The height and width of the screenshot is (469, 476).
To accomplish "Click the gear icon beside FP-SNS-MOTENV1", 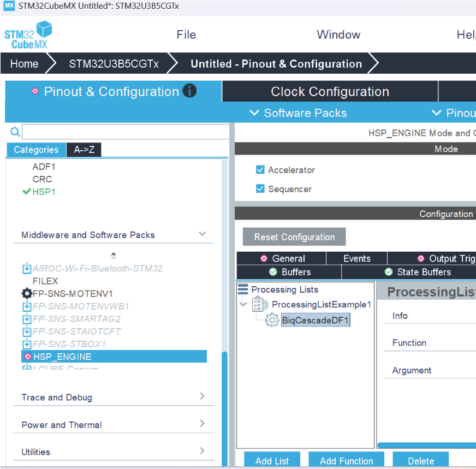I will point(27,294).
